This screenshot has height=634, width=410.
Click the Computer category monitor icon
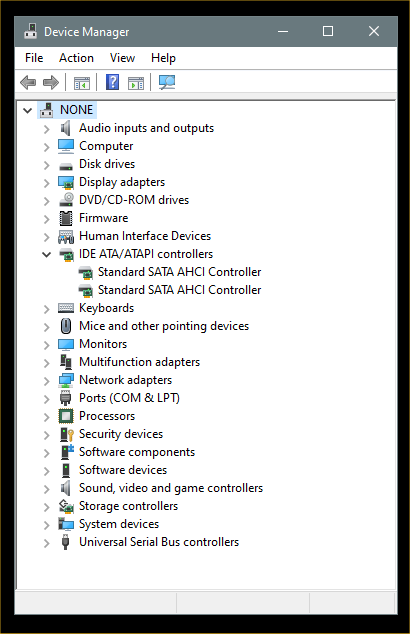66,146
